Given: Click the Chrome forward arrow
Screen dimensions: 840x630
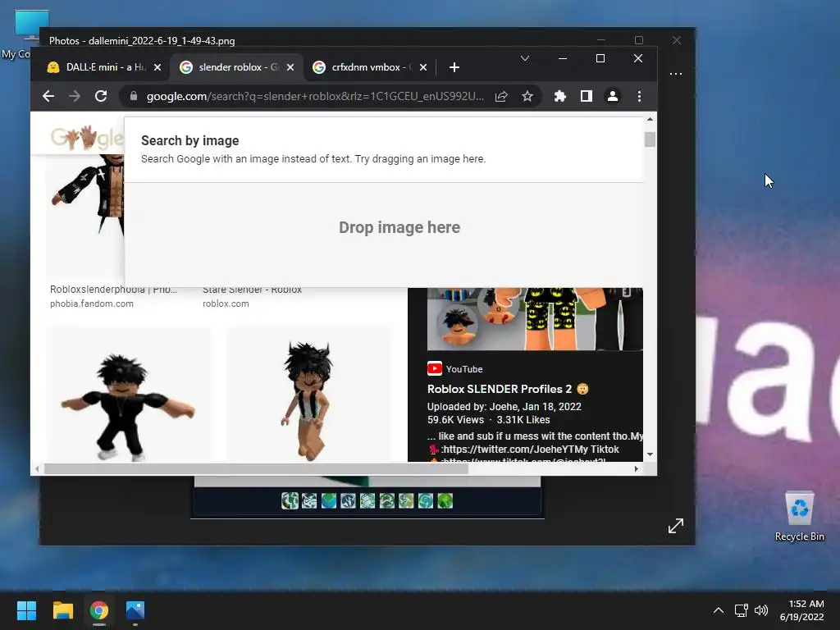Looking at the screenshot, I should (75, 97).
